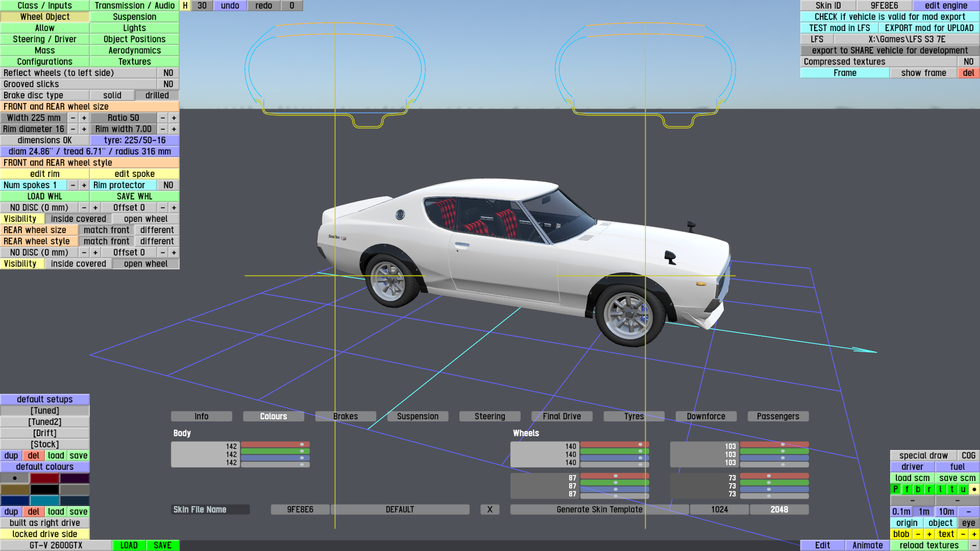Open the Aerodynamics editor section
This screenshot has height=551, width=980.
(x=134, y=51)
